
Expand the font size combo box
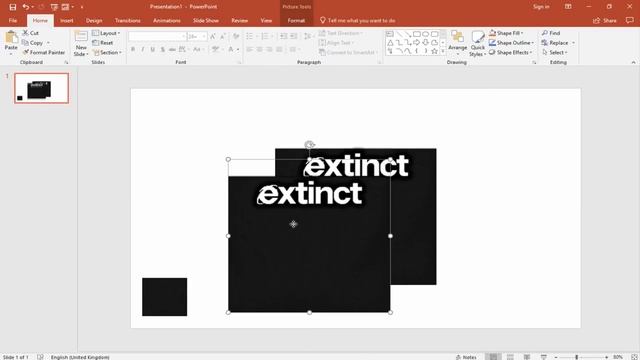click(204, 36)
